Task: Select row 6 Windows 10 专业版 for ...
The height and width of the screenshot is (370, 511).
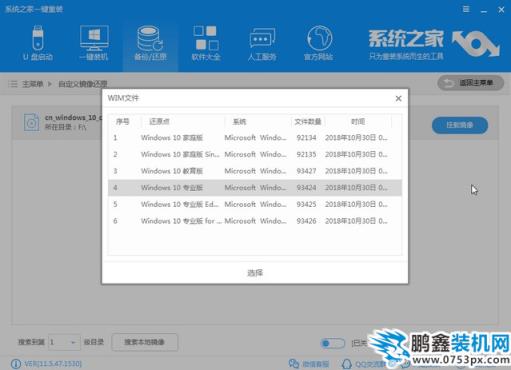Action: 255,221
